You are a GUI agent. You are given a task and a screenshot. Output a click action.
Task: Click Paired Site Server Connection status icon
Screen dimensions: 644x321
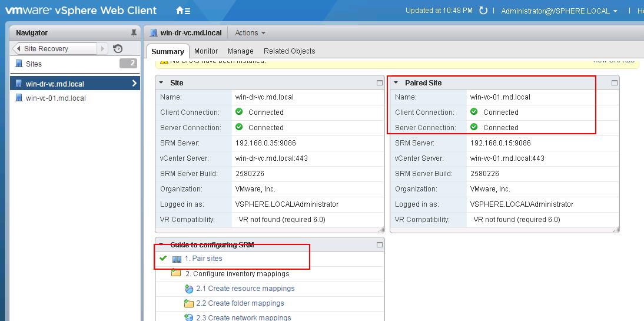(x=473, y=127)
